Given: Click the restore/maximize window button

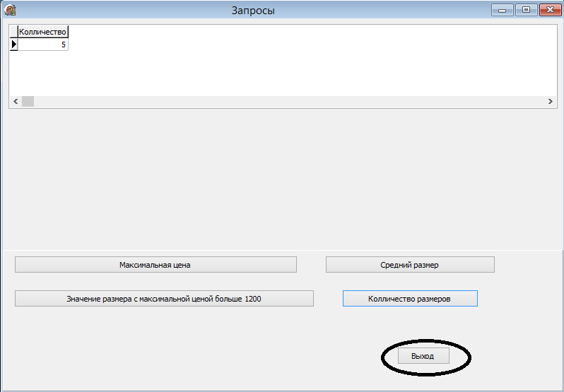Looking at the screenshot, I should pyautogui.click(x=527, y=10).
